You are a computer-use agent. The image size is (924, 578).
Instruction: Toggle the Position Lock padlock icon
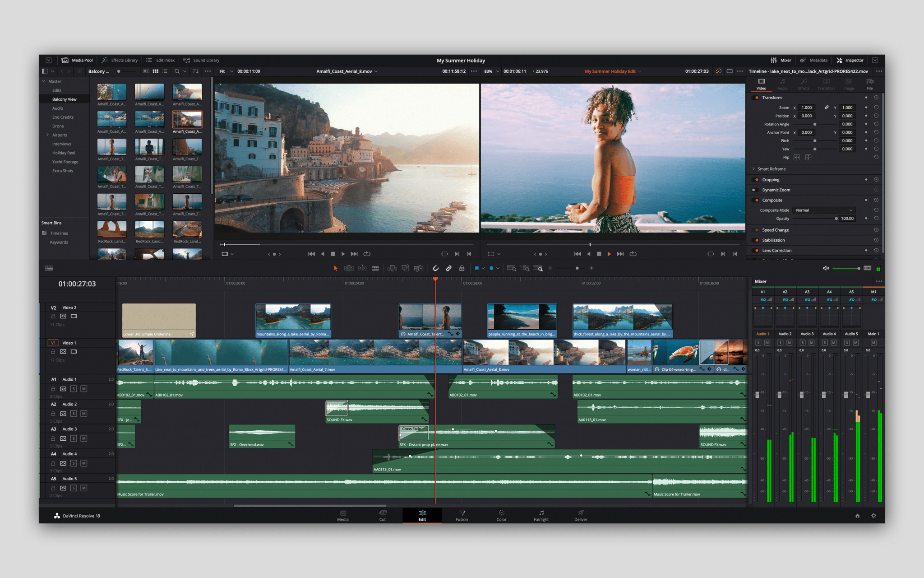tap(462, 268)
